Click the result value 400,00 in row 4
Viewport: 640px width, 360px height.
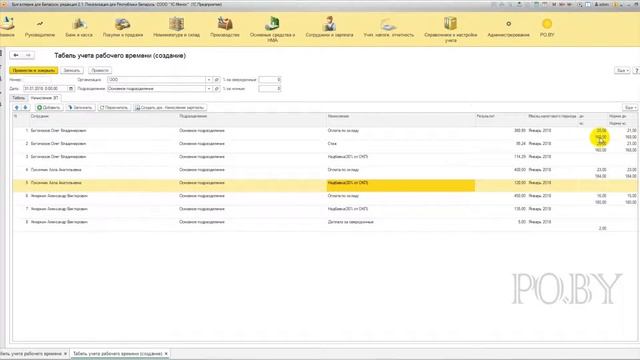pos(520,170)
